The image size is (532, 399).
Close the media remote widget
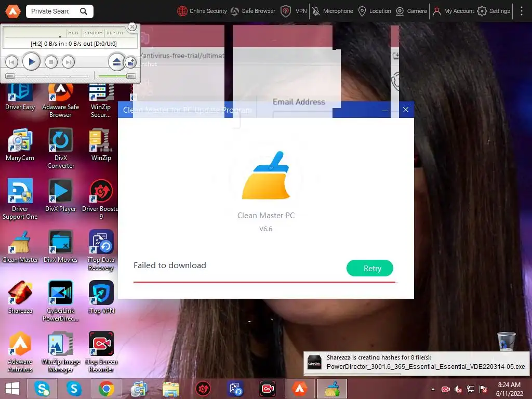[132, 27]
